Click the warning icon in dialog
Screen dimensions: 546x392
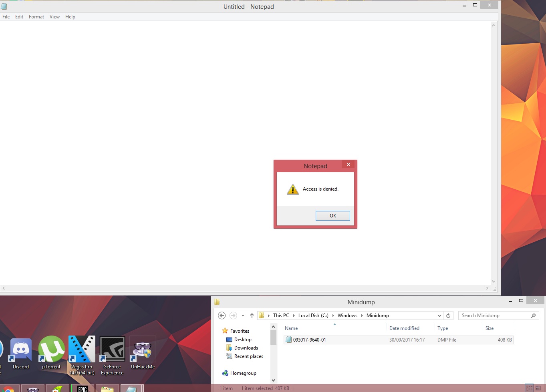point(293,189)
